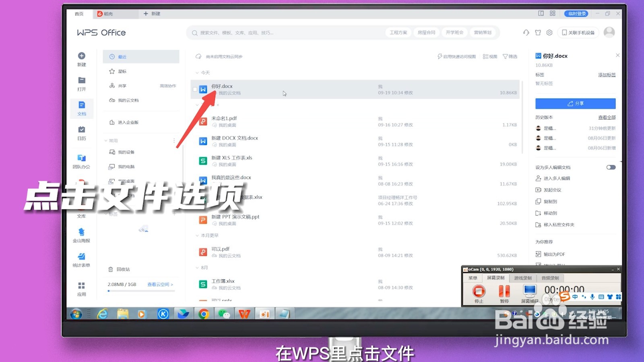Click the 新建 tab button with plus sign
The height and width of the screenshot is (362, 644).
click(152, 14)
